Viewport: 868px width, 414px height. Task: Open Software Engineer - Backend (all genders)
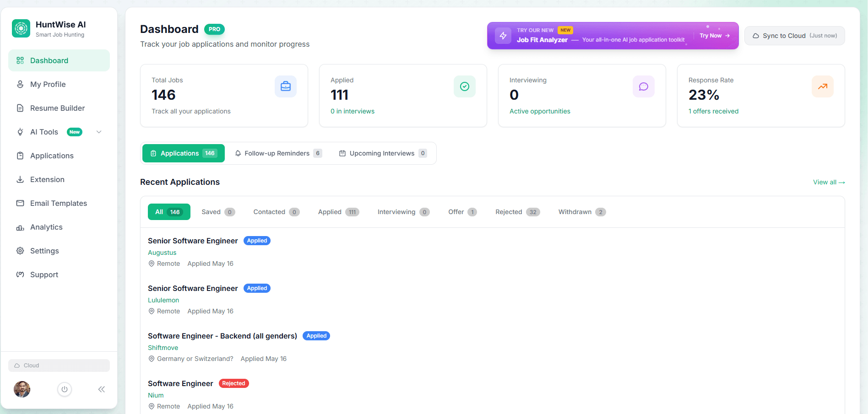(x=222, y=336)
